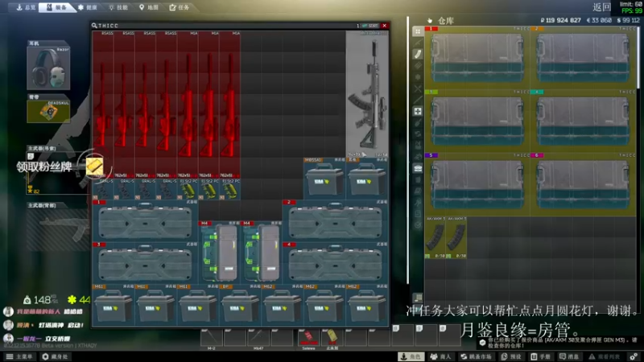Click the stash window scrollbar
Screen dimensions: 644x362
click(638, 57)
